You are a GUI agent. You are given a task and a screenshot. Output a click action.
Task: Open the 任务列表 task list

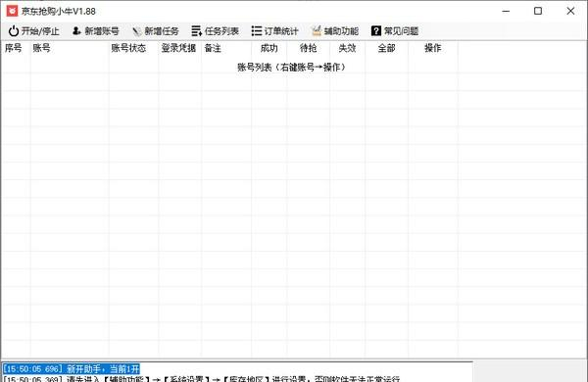coord(215,31)
